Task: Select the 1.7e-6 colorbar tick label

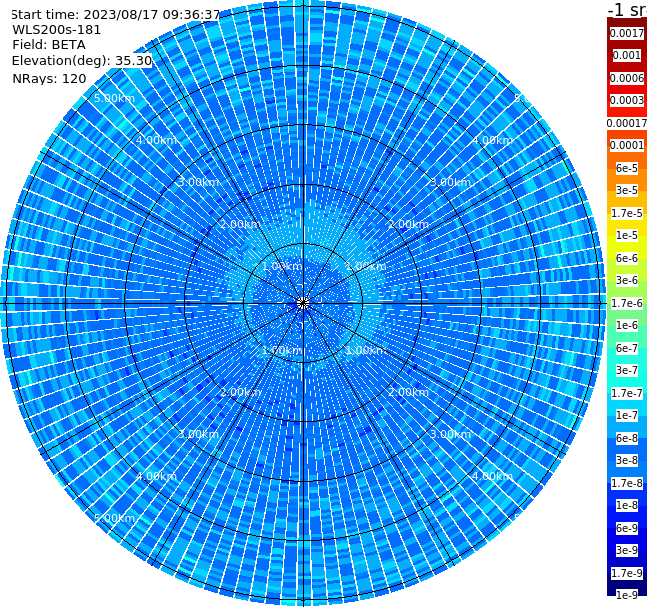Action: (x=627, y=303)
